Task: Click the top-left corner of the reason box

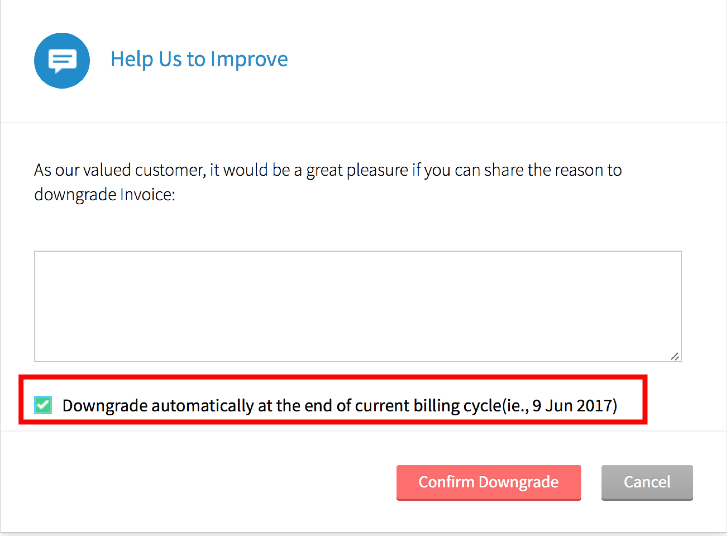Action: [38, 255]
